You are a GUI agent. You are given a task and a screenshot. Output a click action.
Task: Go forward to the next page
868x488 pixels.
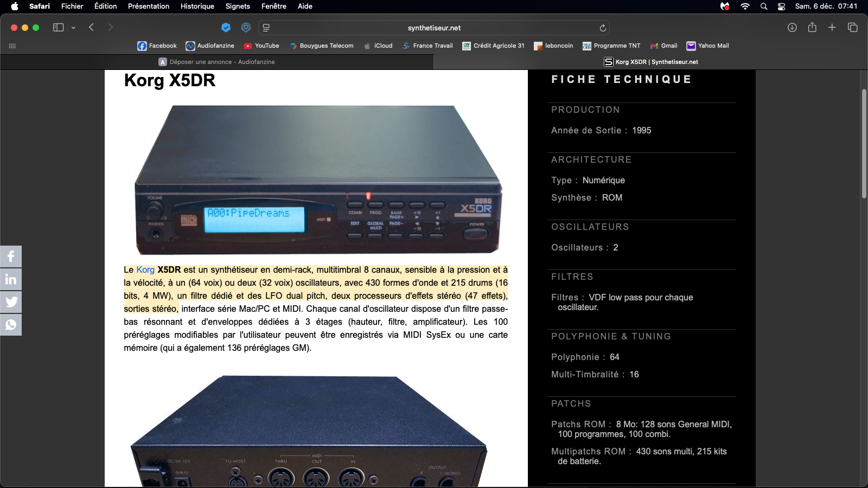[111, 28]
